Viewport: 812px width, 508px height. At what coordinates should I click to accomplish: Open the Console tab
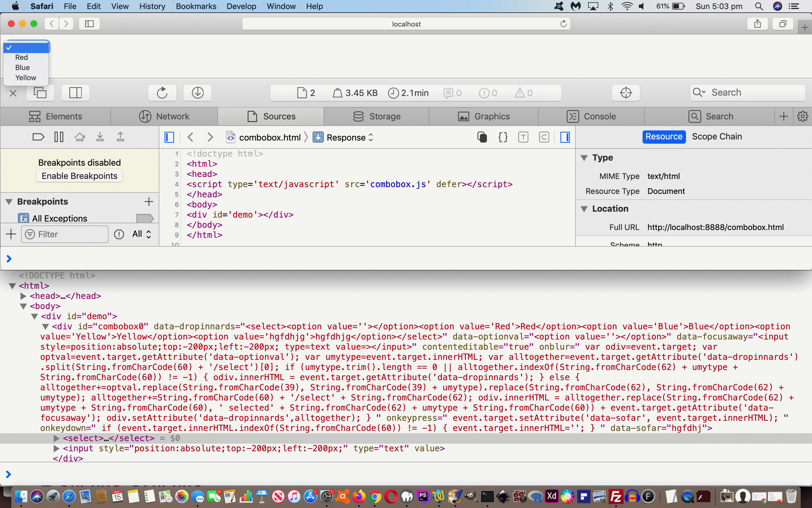pos(591,116)
